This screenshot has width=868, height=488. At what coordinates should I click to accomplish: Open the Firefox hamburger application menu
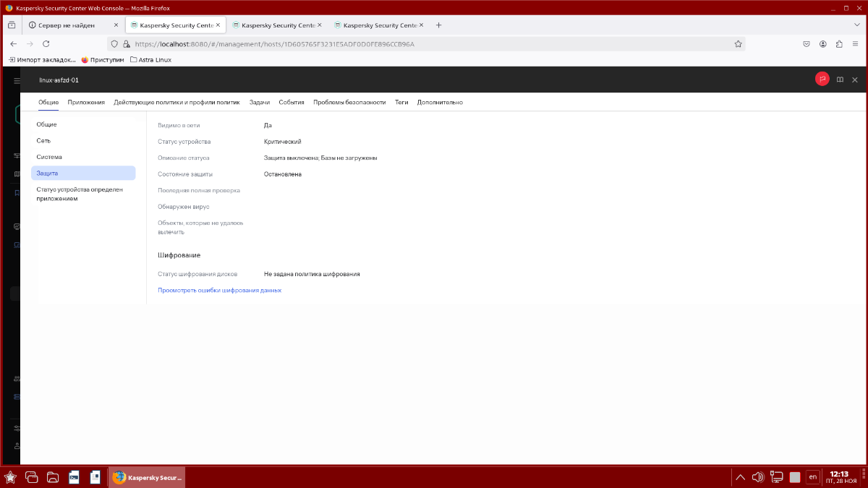(x=855, y=44)
